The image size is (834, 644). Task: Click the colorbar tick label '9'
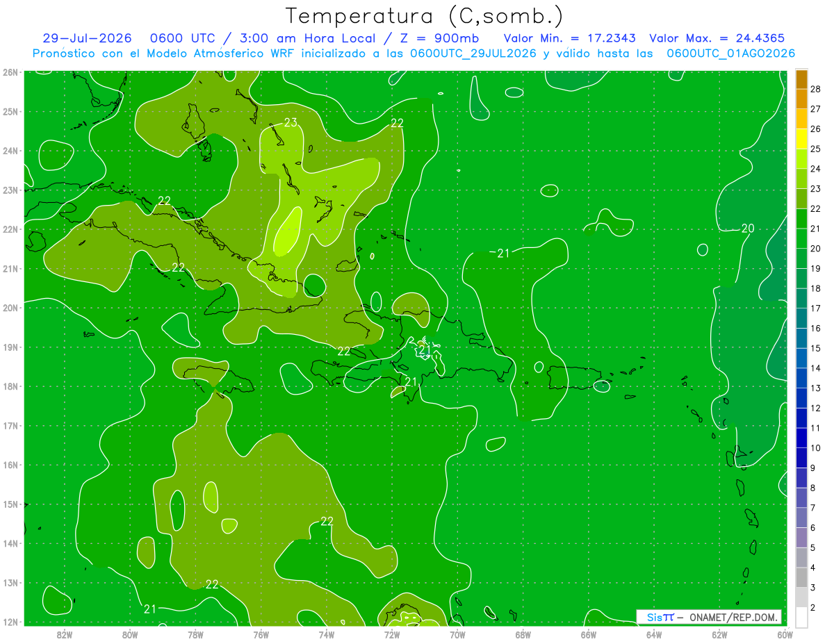click(x=812, y=468)
